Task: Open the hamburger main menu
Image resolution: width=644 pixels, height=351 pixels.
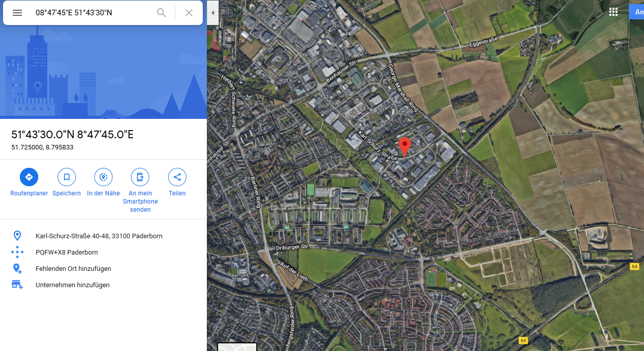Action: pos(17,13)
